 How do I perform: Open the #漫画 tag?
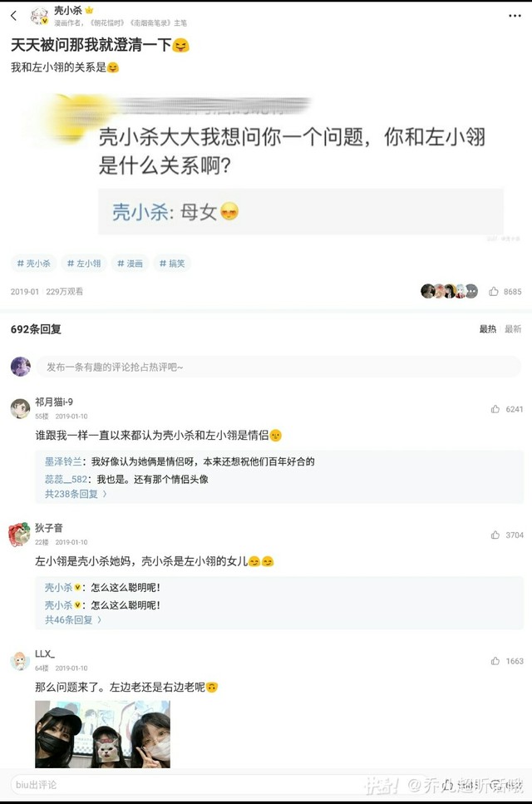click(x=131, y=264)
